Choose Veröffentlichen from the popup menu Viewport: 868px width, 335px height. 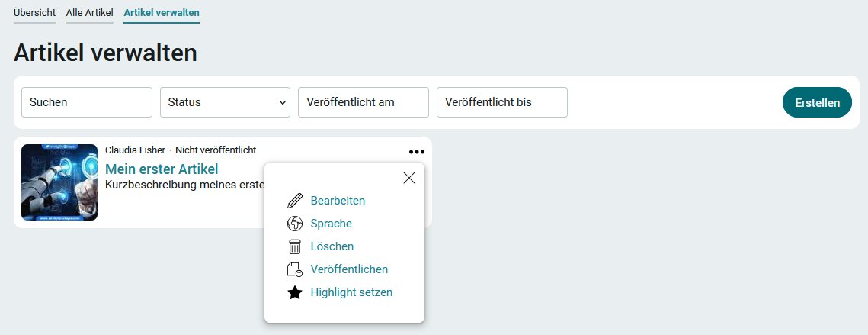point(349,269)
